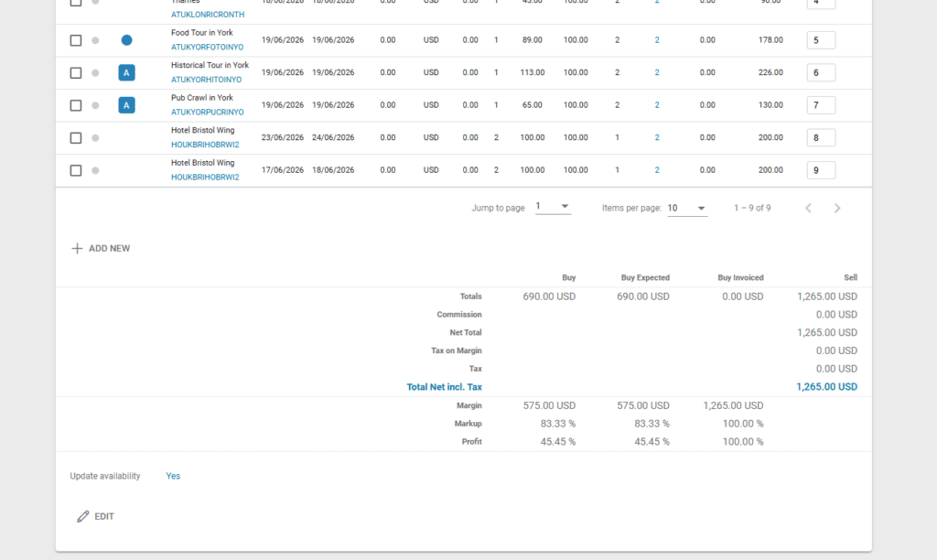Click the sequence field containing 8
Screen dimensions: 937x560
[x=820, y=138]
